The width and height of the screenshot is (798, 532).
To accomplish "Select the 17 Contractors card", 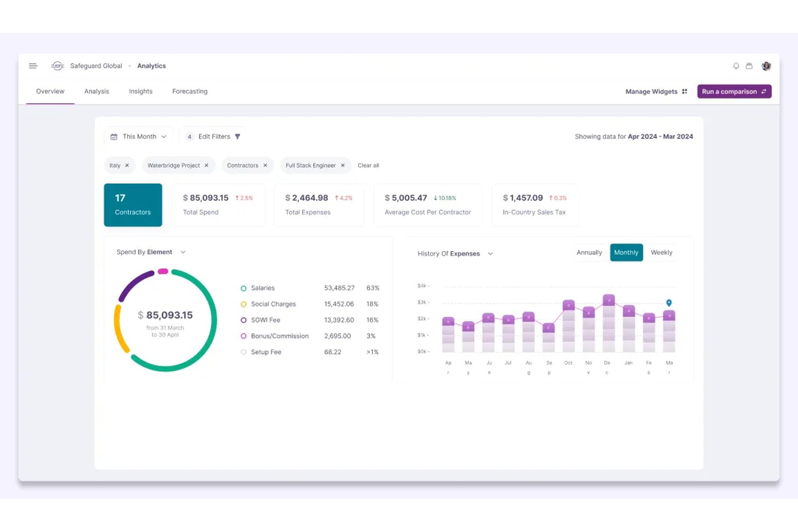I will 133,205.
